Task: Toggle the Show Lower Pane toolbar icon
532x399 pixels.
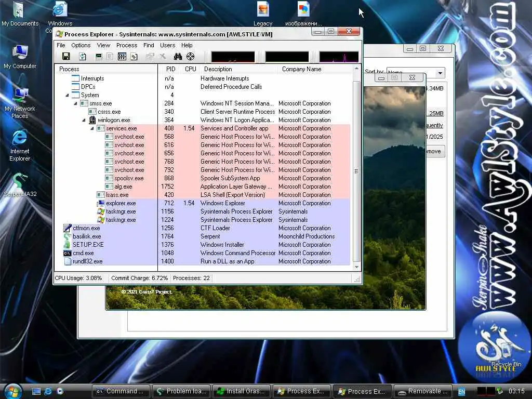Action: click(122, 56)
